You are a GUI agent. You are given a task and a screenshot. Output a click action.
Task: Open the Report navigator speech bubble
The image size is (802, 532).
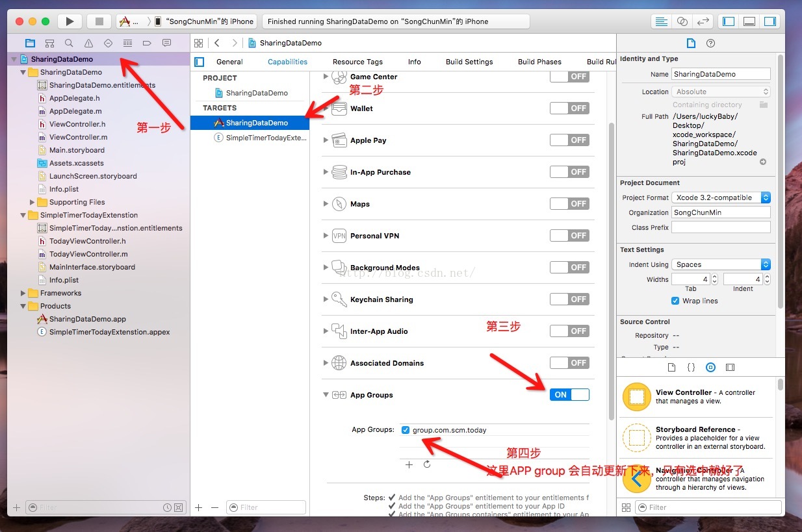pos(166,43)
